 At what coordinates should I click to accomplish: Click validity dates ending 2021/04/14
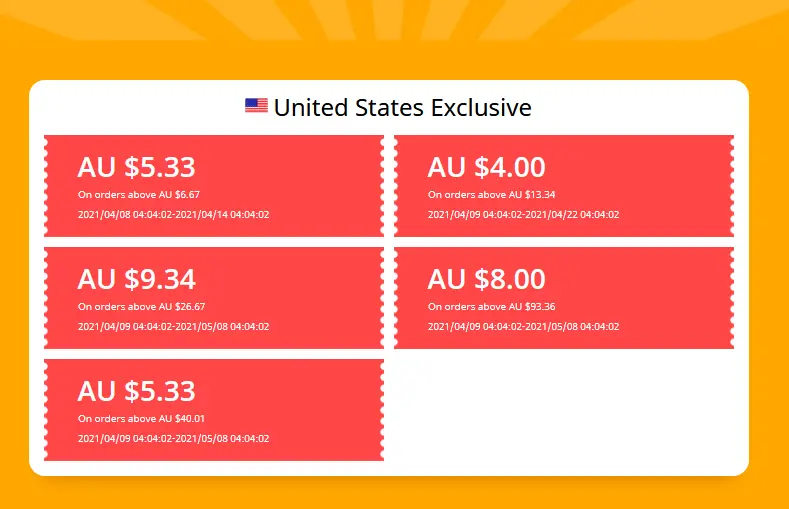point(174,215)
